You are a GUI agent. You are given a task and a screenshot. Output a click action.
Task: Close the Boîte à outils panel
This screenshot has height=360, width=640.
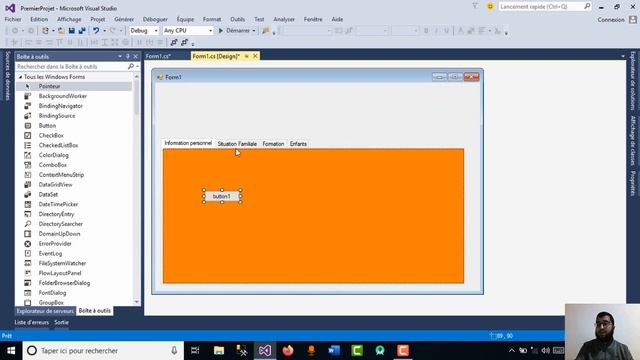pyautogui.click(x=136, y=56)
